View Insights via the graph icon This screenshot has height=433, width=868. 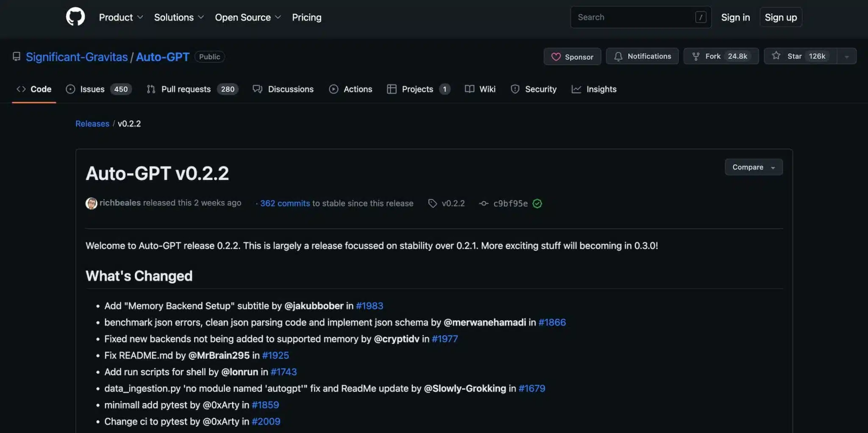576,89
